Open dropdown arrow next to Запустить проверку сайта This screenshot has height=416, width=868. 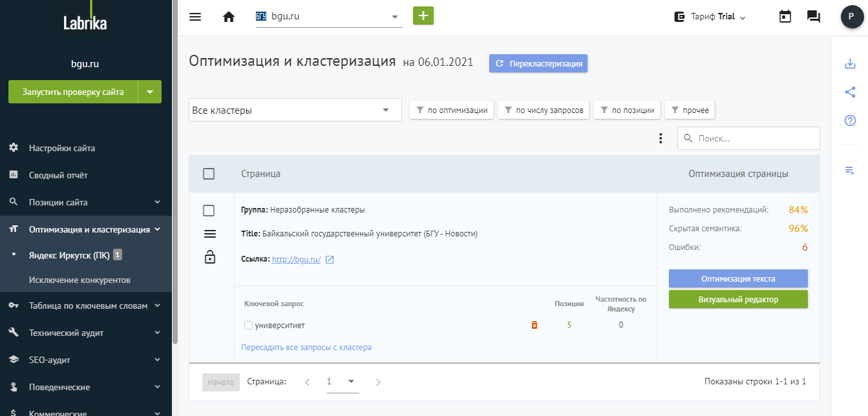[150, 92]
